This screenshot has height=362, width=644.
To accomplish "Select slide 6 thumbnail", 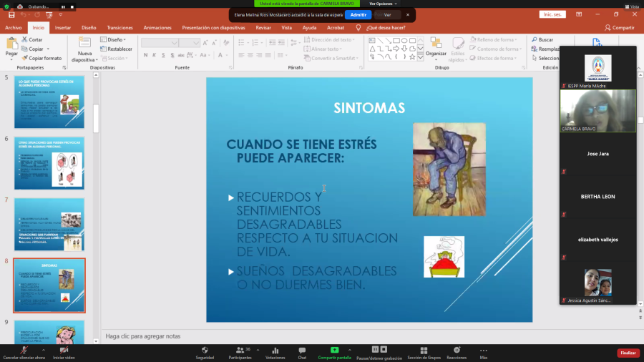I will (x=49, y=164).
